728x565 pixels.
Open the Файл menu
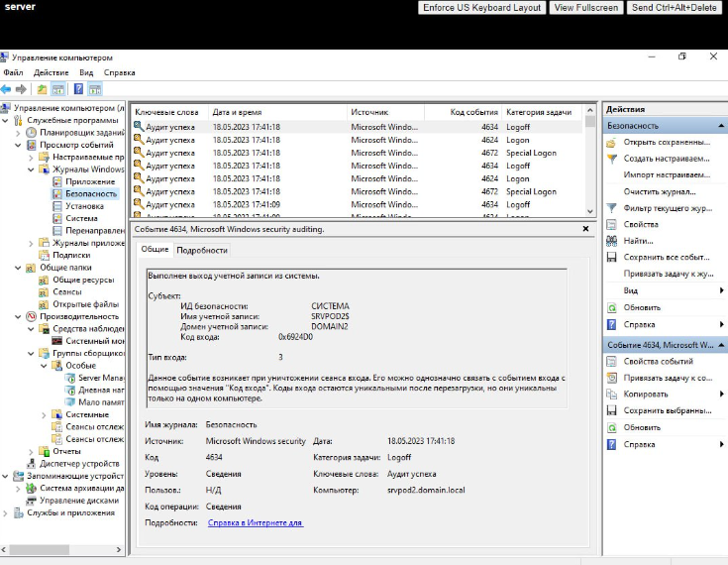[x=13, y=72]
